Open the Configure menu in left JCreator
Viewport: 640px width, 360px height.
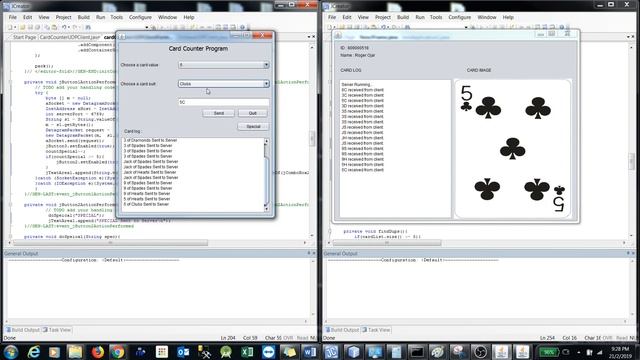pos(140,17)
